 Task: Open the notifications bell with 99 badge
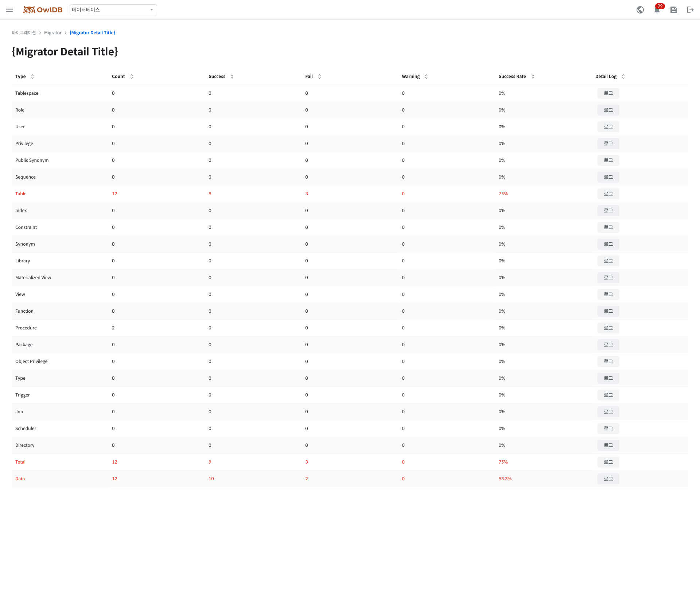(x=657, y=10)
